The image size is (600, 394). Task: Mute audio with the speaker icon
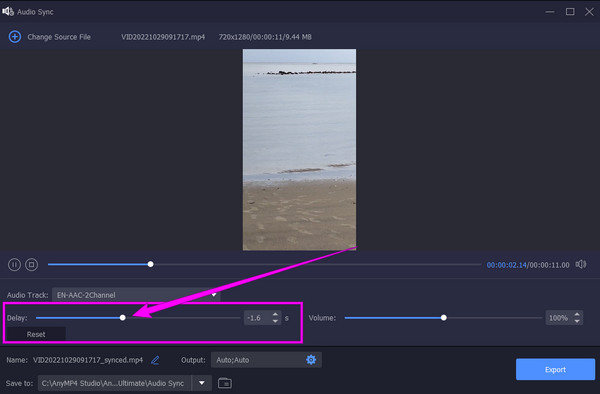580,264
